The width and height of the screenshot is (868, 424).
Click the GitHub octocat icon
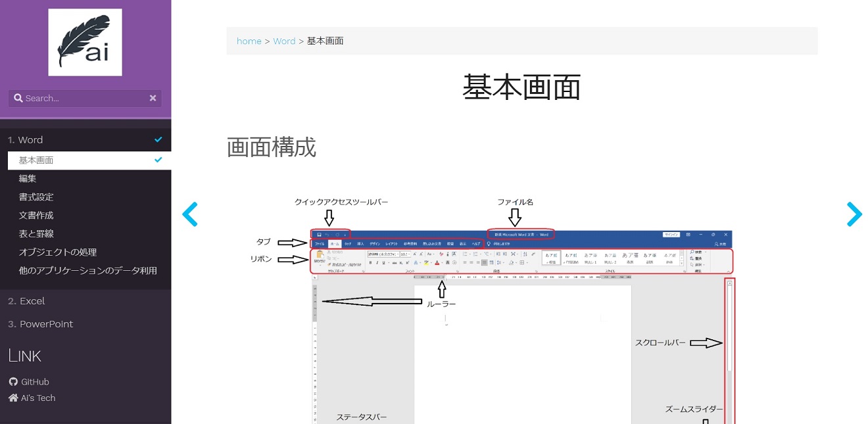[x=13, y=382]
